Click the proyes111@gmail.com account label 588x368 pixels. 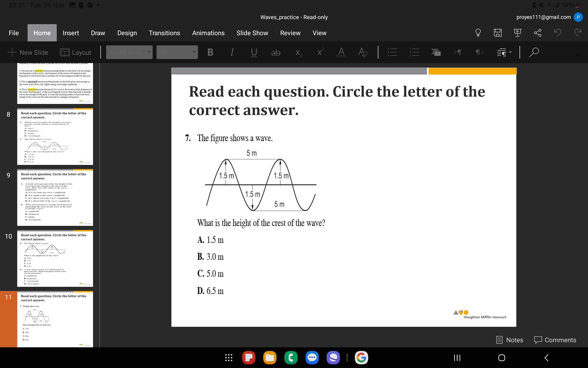click(x=543, y=17)
